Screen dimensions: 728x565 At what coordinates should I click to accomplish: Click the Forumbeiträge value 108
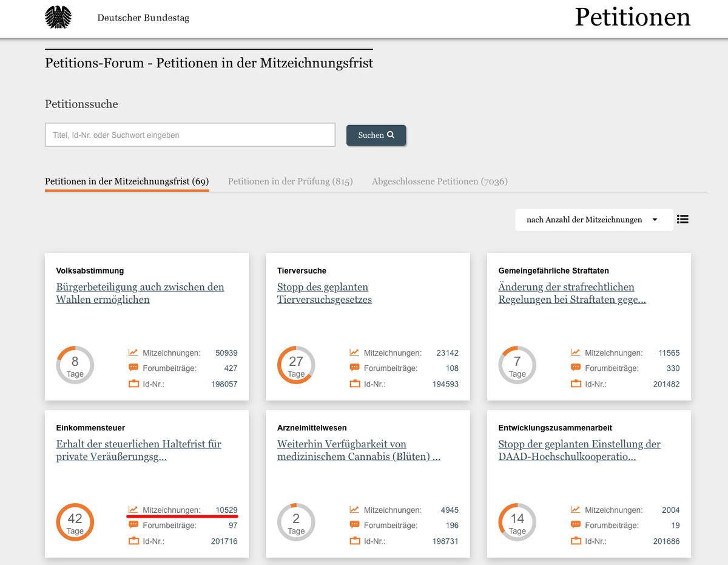452,368
